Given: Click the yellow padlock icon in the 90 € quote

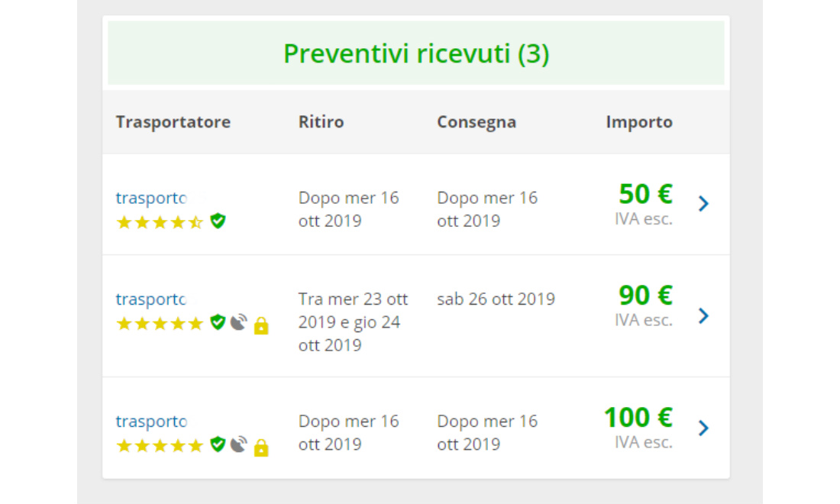Looking at the screenshot, I should 261,325.
